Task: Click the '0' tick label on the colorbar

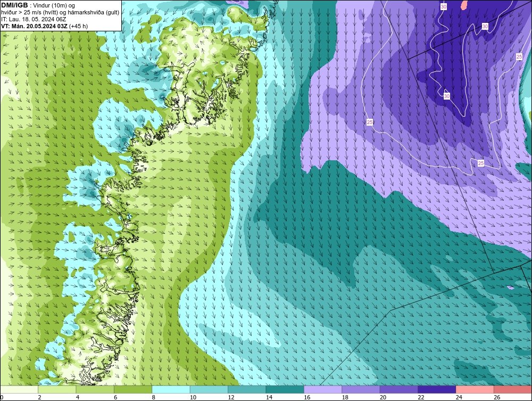Action: 2,397
